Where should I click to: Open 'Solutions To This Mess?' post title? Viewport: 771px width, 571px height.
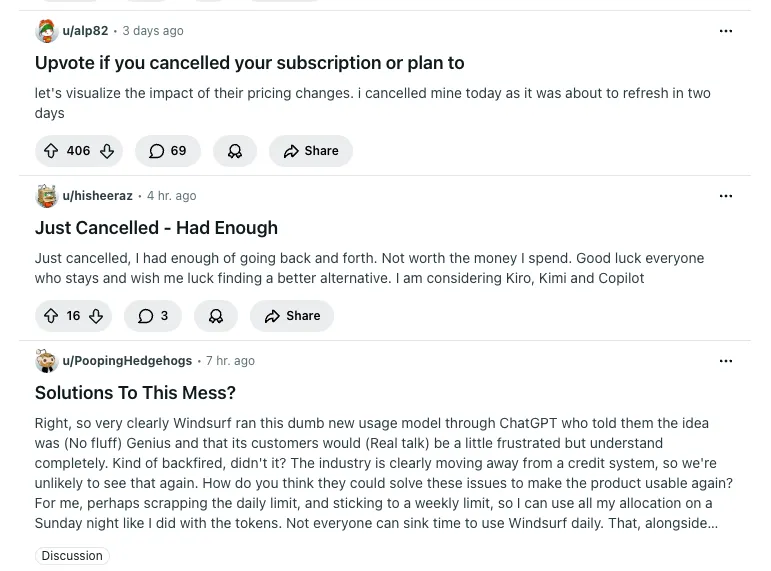point(135,393)
